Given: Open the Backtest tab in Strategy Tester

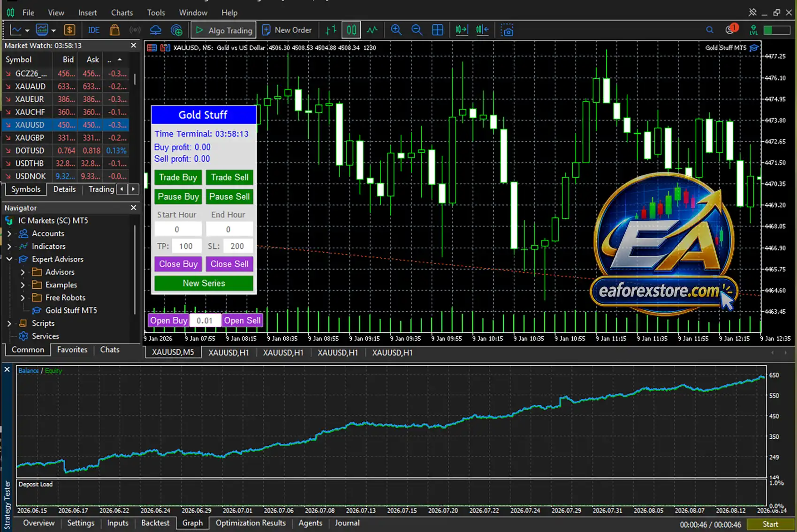Looking at the screenshot, I should [x=155, y=523].
